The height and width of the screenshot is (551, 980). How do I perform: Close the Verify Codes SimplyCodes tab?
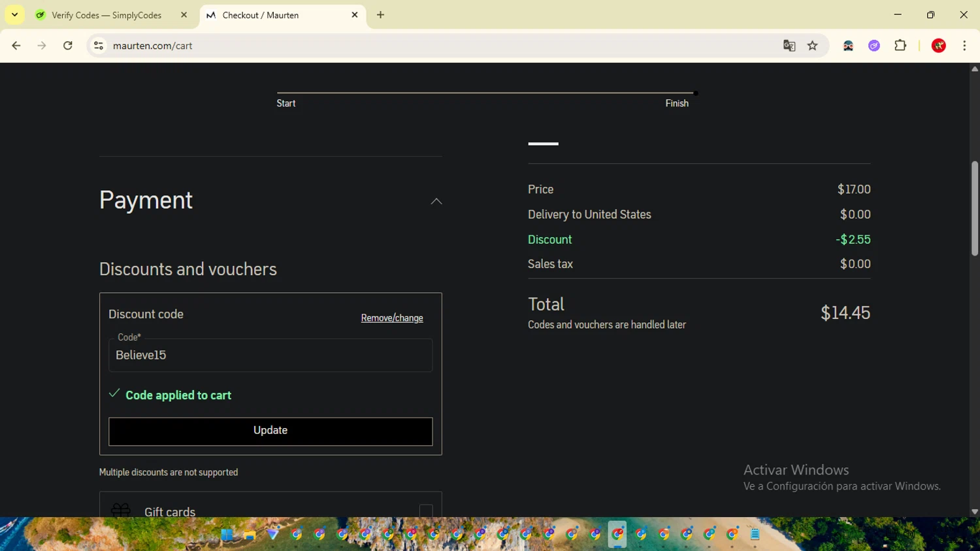(184, 15)
